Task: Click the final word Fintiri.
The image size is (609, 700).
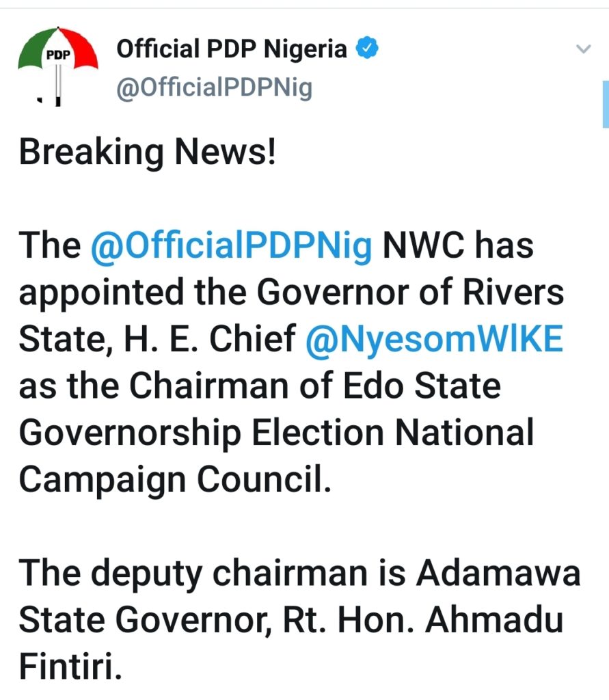Action: coord(70,667)
